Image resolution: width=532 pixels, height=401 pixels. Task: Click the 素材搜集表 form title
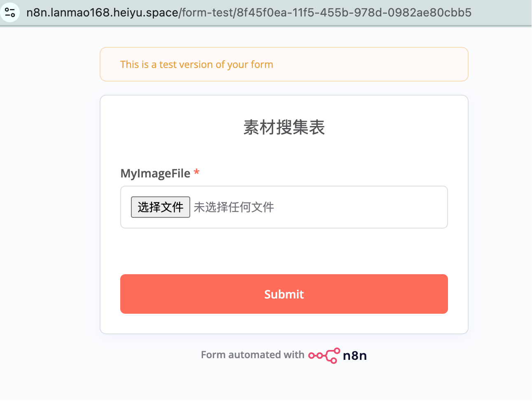point(284,127)
